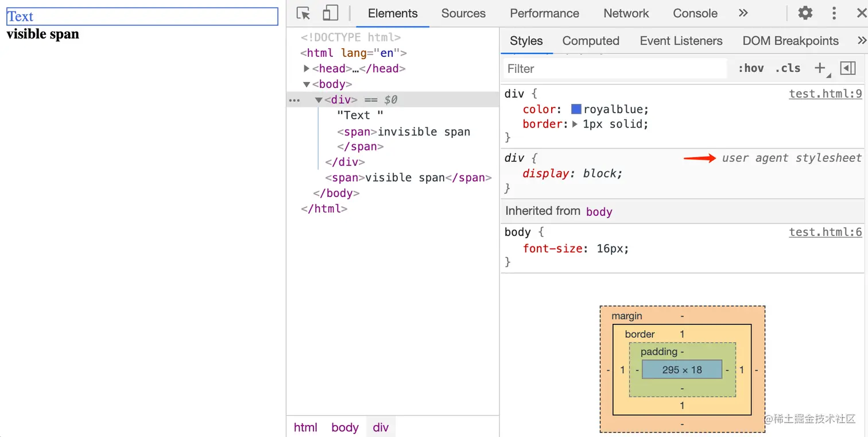Select the "Text " text node
The width and height of the screenshot is (868, 437).
pos(360,115)
